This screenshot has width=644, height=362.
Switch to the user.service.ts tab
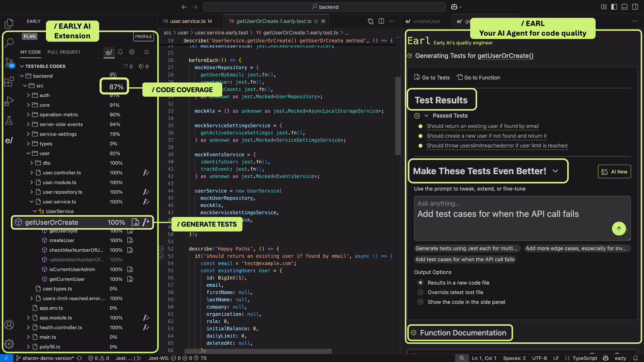click(187, 21)
